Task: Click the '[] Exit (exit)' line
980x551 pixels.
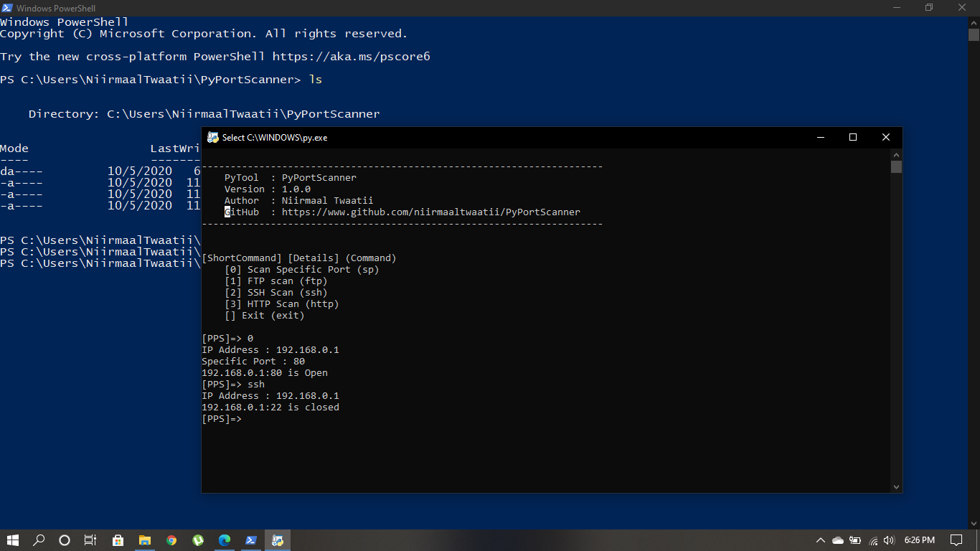Action: click(265, 315)
